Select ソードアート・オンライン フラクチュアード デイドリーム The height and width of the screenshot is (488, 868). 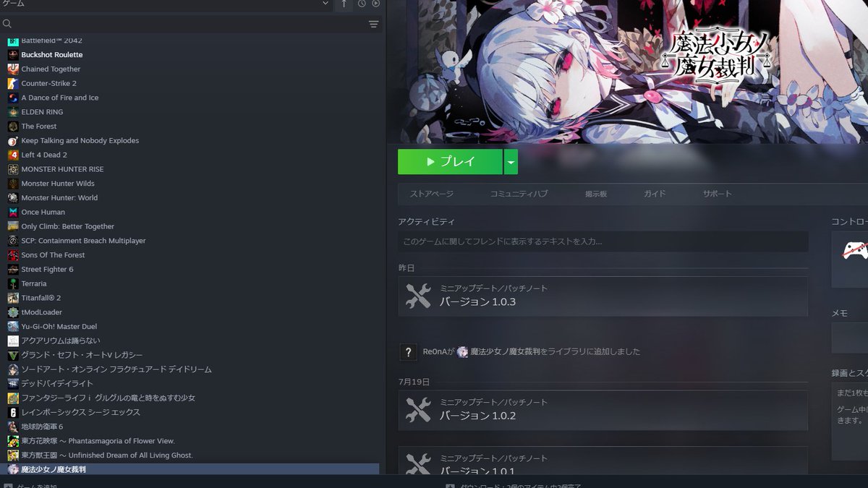tap(116, 369)
